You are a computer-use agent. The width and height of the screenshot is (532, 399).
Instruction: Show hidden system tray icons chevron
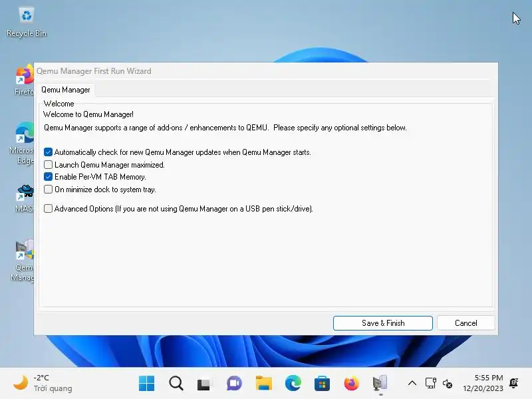412,384
